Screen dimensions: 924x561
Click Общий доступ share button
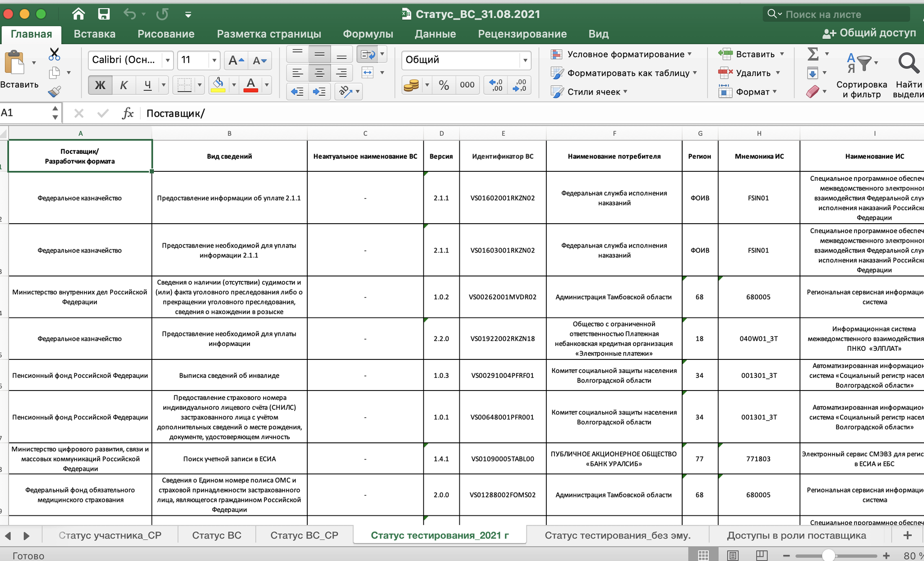pos(869,33)
